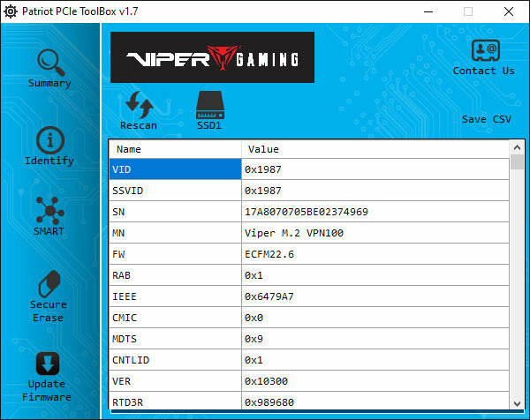Click the Secure Erase label

[x=48, y=311]
